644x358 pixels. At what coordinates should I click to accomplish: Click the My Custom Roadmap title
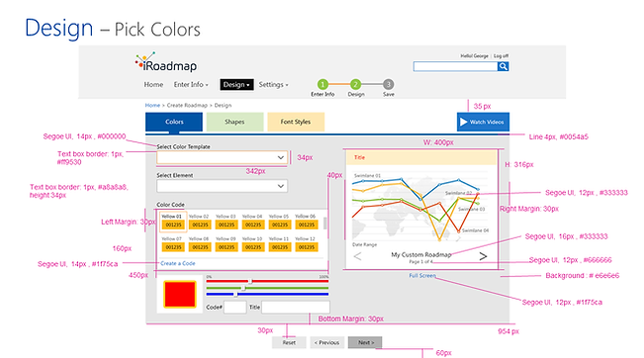click(421, 254)
